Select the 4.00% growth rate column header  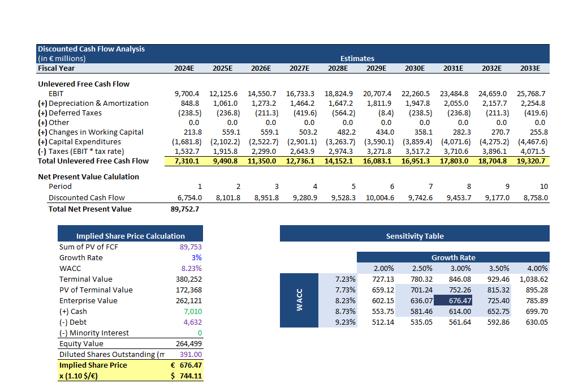pos(537,269)
